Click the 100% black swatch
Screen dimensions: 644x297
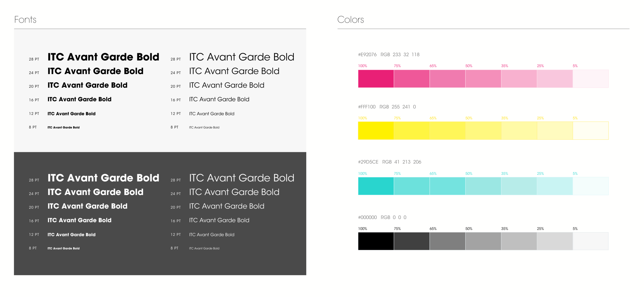pyautogui.click(x=376, y=241)
